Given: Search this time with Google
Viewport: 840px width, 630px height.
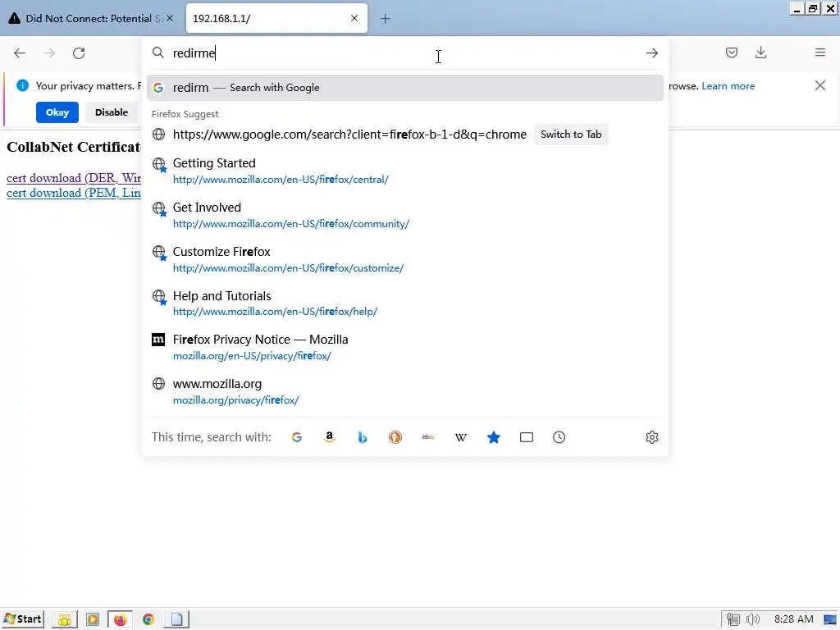Looking at the screenshot, I should 296,437.
